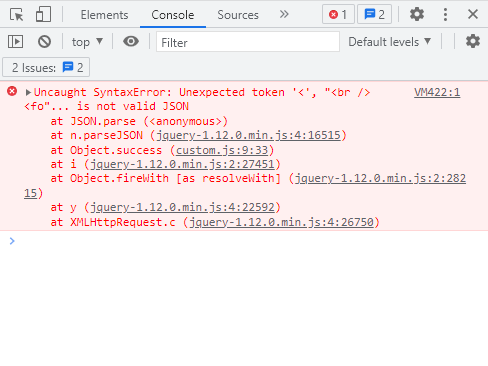
Task: Activate the inspect element picker
Action: [x=16, y=15]
